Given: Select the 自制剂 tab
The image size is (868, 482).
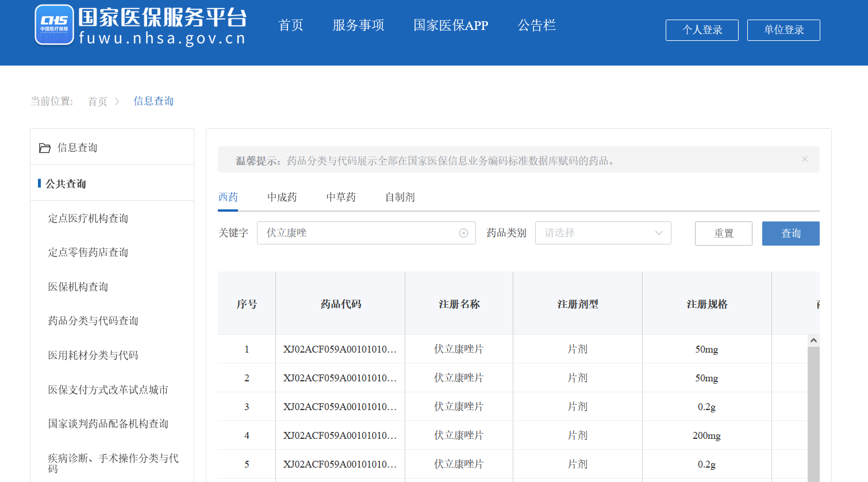Looking at the screenshot, I should click(400, 197).
